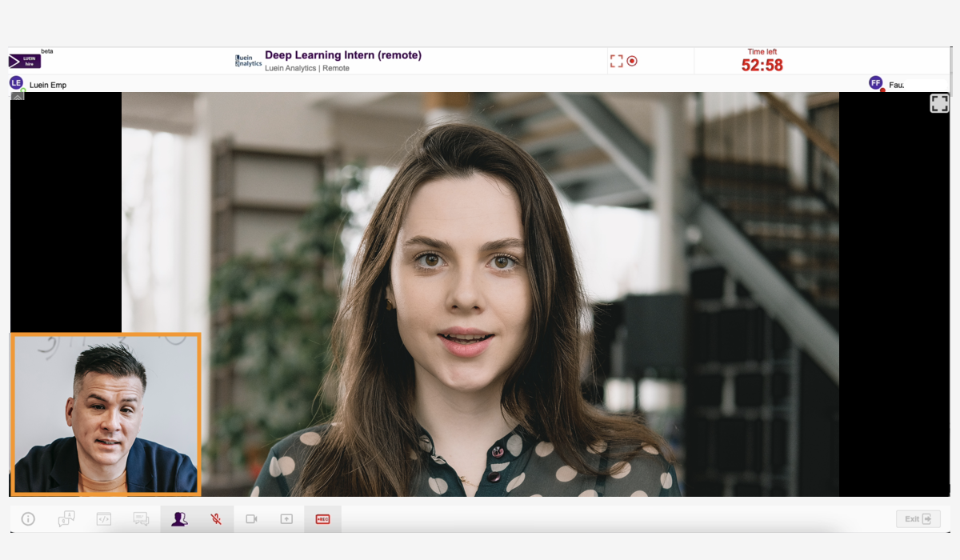Toggle the video camera
The image size is (960, 560).
[x=251, y=519]
